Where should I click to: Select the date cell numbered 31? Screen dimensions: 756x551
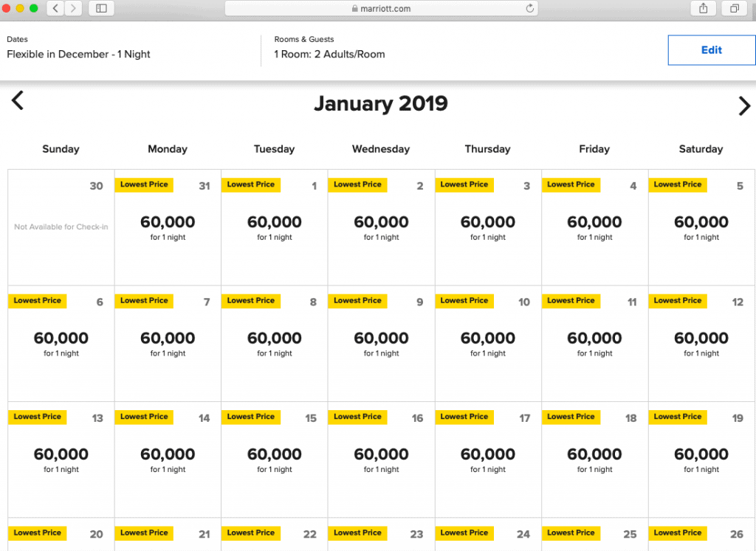(168, 227)
